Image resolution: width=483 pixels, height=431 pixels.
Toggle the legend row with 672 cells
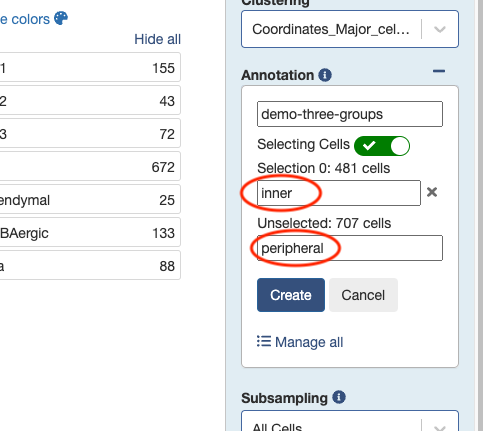pos(90,166)
